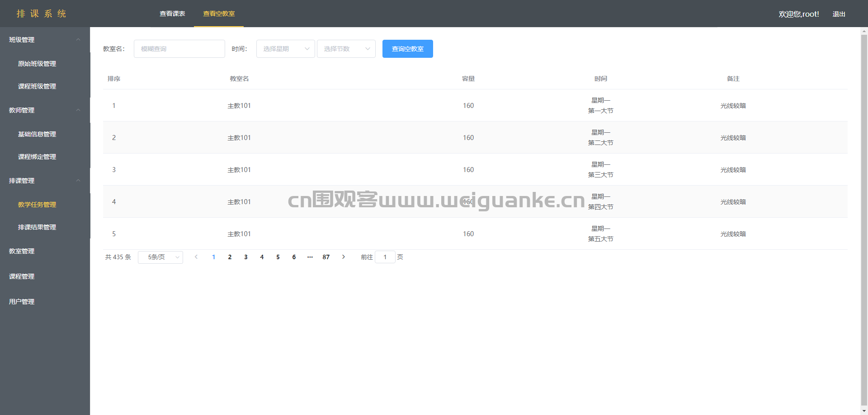Open the 选择星期 weekday dropdown
868x415 pixels.
tap(285, 49)
